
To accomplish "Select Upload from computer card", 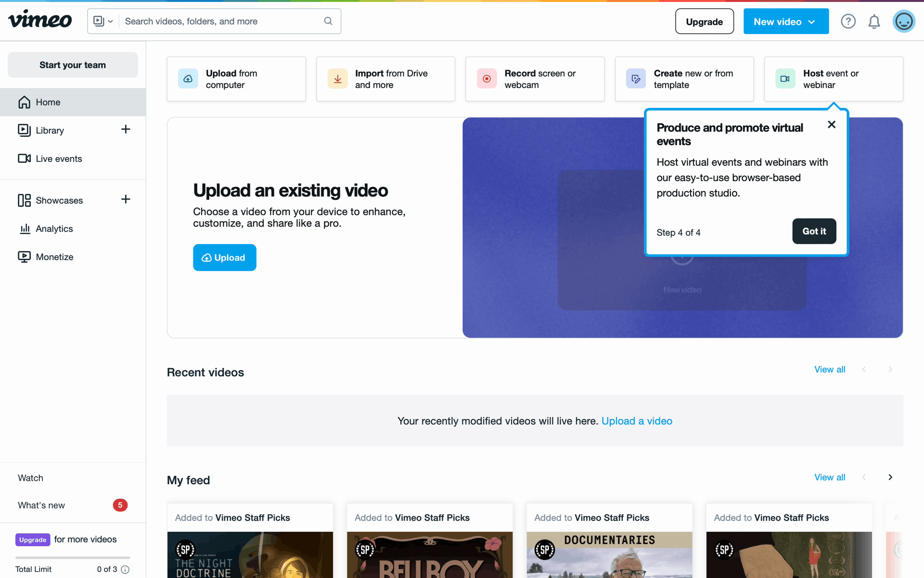I will coord(236,79).
